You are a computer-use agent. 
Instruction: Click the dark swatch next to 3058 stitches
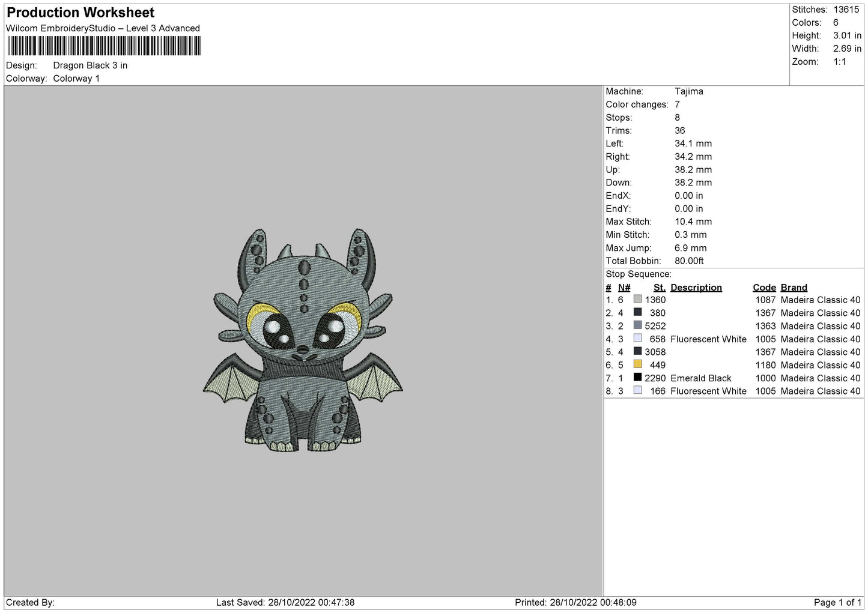pyautogui.click(x=637, y=351)
